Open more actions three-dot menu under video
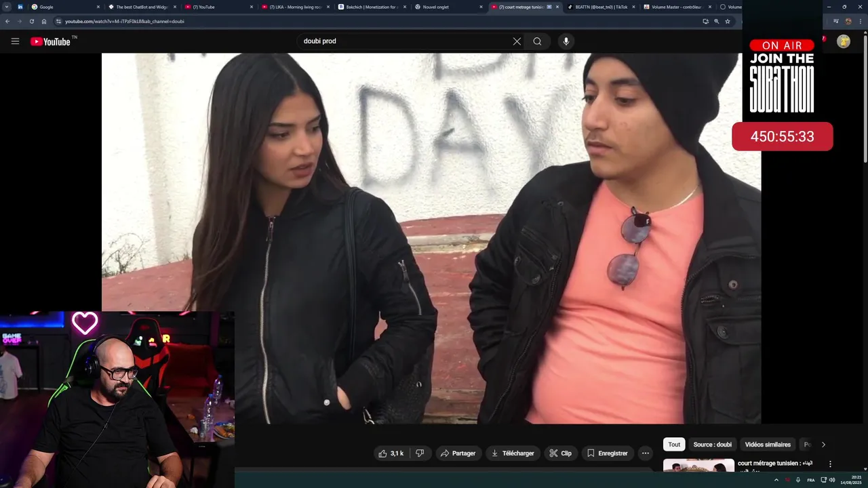The image size is (868, 488). coord(646,453)
